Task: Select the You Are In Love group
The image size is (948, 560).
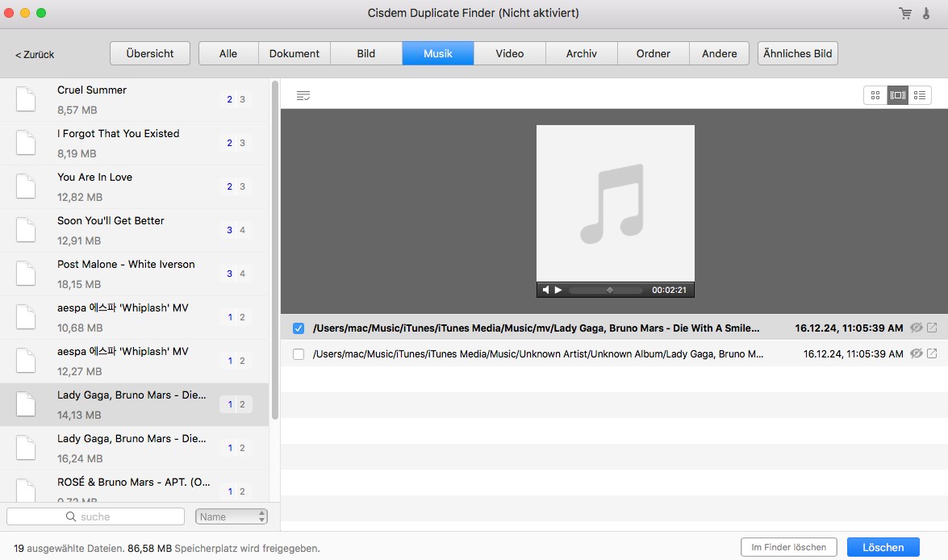Action: [134, 187]
